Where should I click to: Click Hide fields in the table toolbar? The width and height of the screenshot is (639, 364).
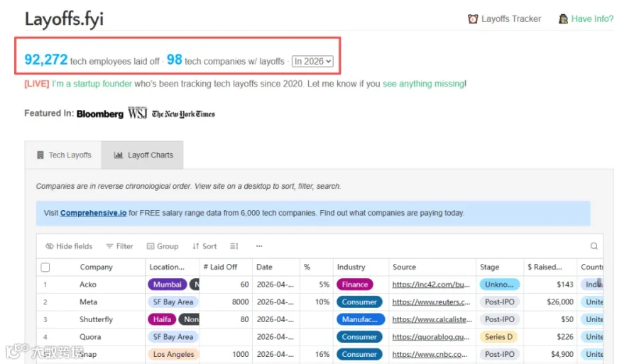pyautogui.click(x=69, y=246)
